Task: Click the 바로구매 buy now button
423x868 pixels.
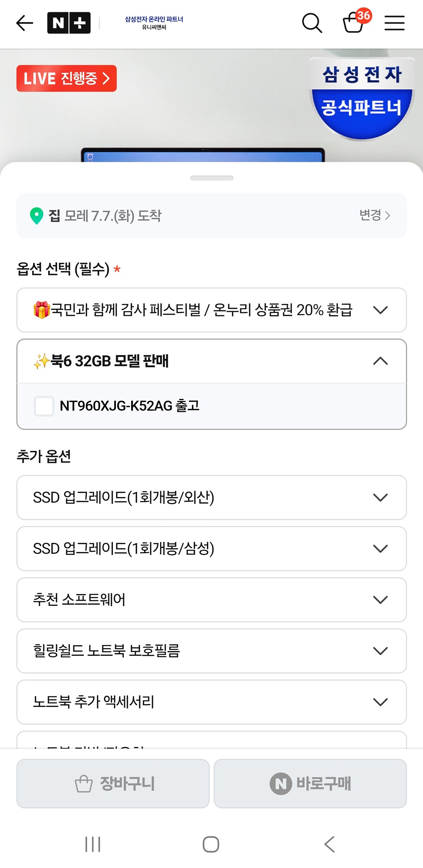Action: click(310, 783)
